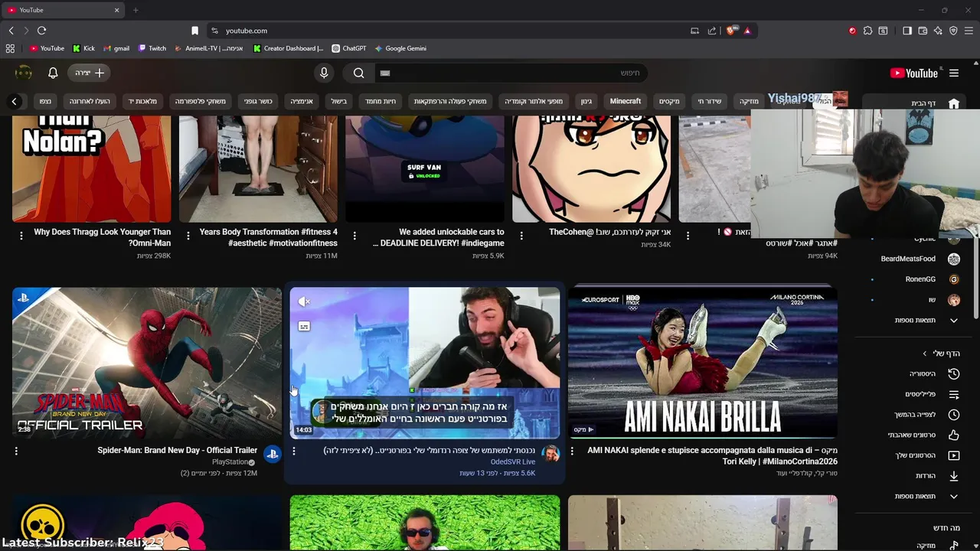Toggle subtitles on the OdedSVR preview
The height and width of the screenshot is (551, 980).
click(304, 326)
